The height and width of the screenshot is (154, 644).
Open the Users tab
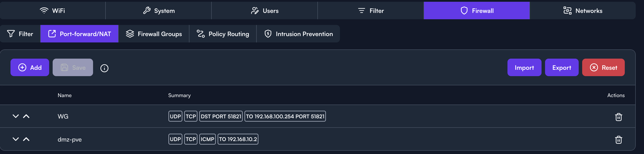pos(265,10)
